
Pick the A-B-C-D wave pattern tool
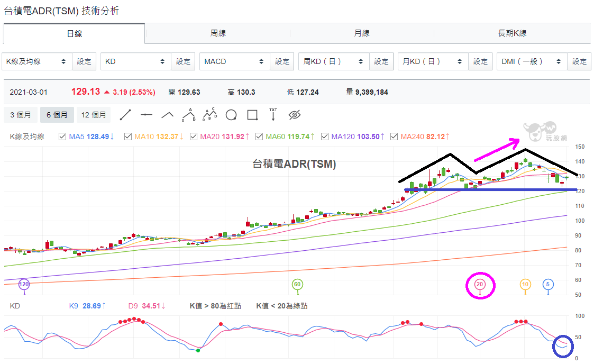coord(210,114)
